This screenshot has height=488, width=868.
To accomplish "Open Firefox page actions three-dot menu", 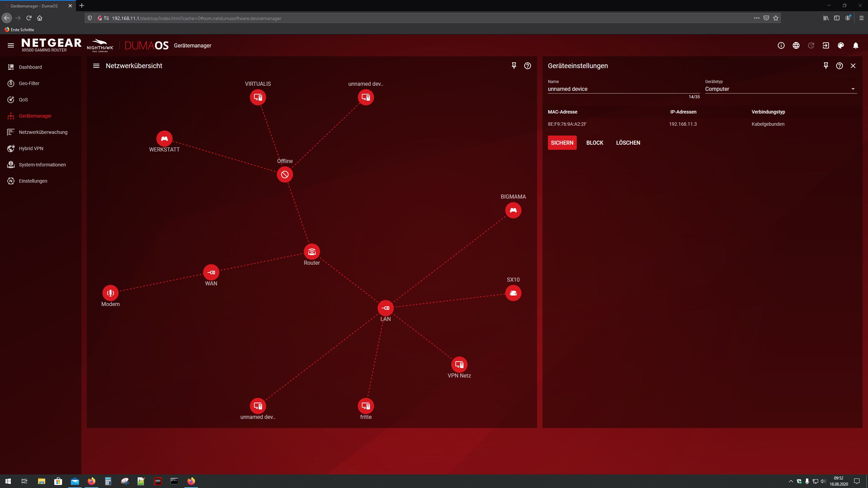I will tap(756, 18).
